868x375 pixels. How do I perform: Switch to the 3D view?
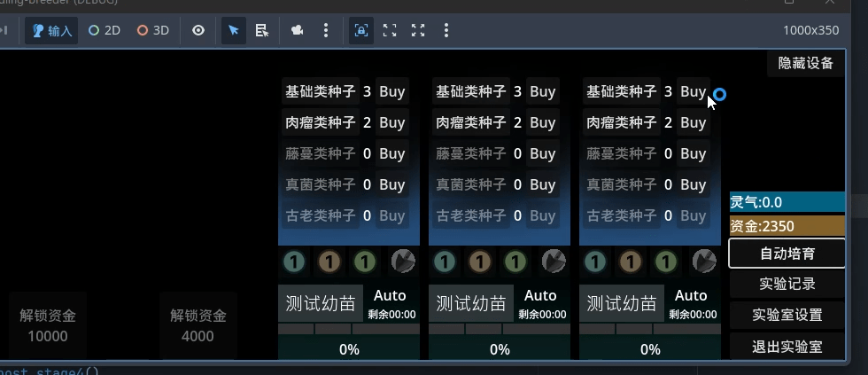coord(152,30)
